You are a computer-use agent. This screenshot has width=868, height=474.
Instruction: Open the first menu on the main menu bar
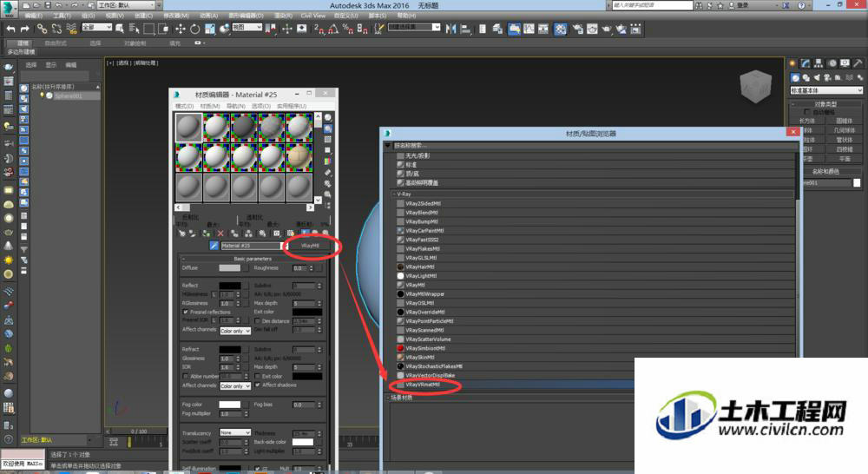(x=34, y=16)
